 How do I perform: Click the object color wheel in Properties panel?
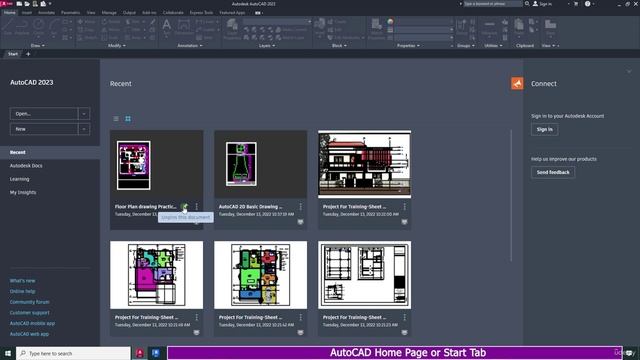tap(391, 22)
